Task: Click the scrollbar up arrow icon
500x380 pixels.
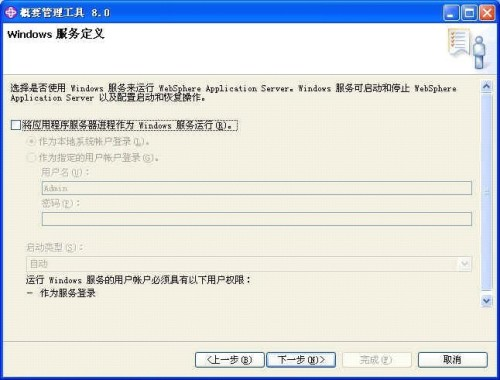Action: [x=486, y=86]
